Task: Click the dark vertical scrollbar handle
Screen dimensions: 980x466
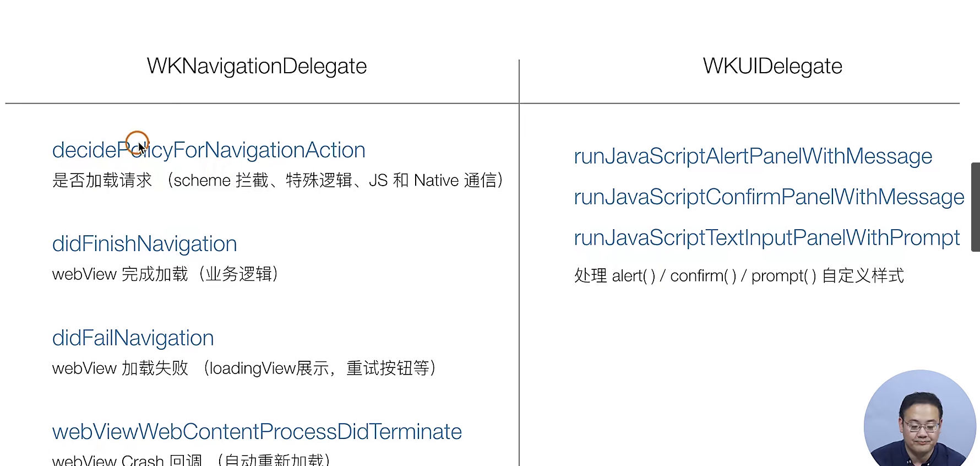Action: click(x=975, y=207)
